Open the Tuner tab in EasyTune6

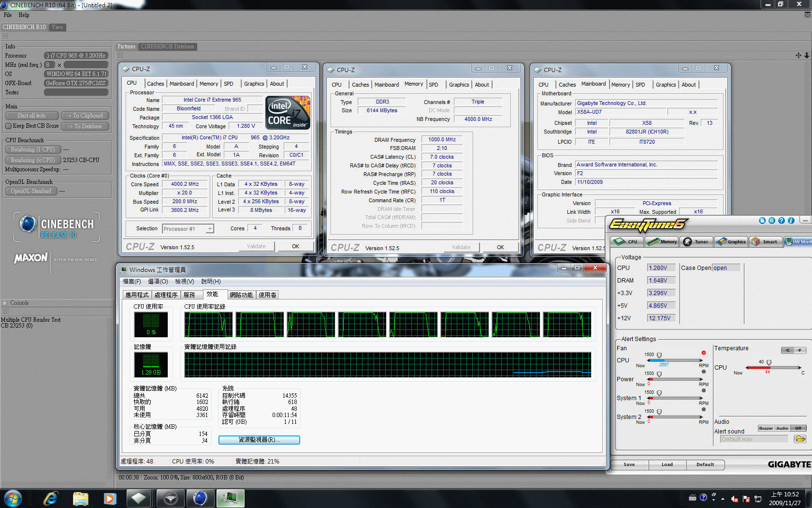point(696,241)
